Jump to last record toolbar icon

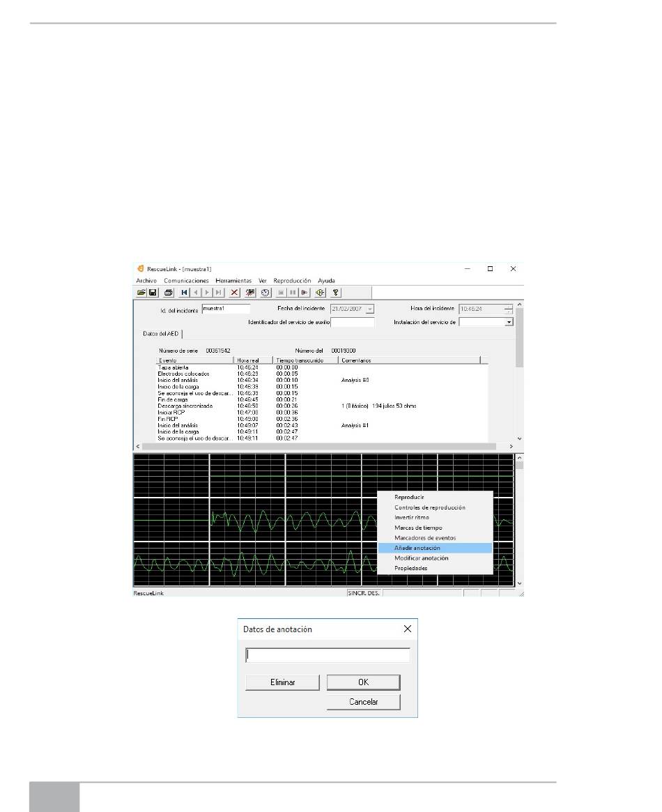218,293
